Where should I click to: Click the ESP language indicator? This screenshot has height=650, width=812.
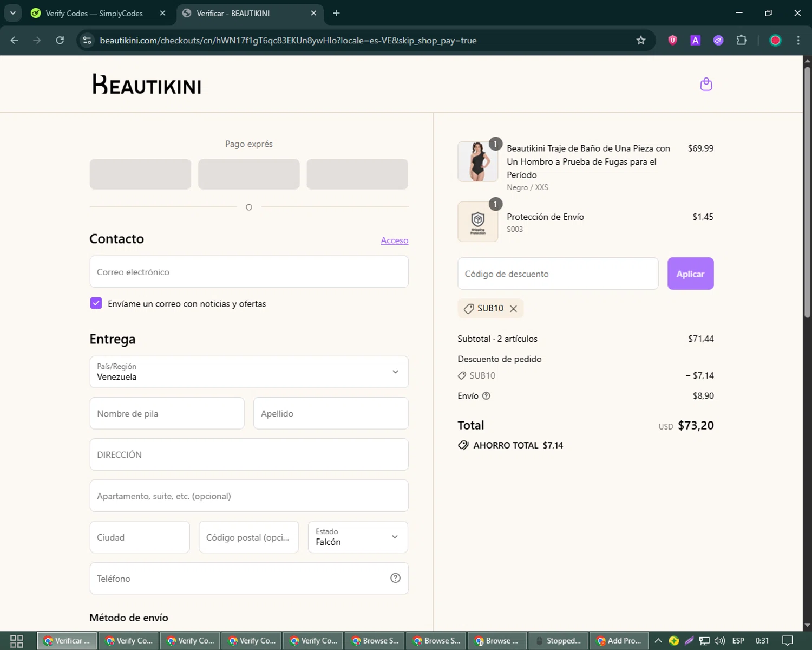tap(738, 641)
